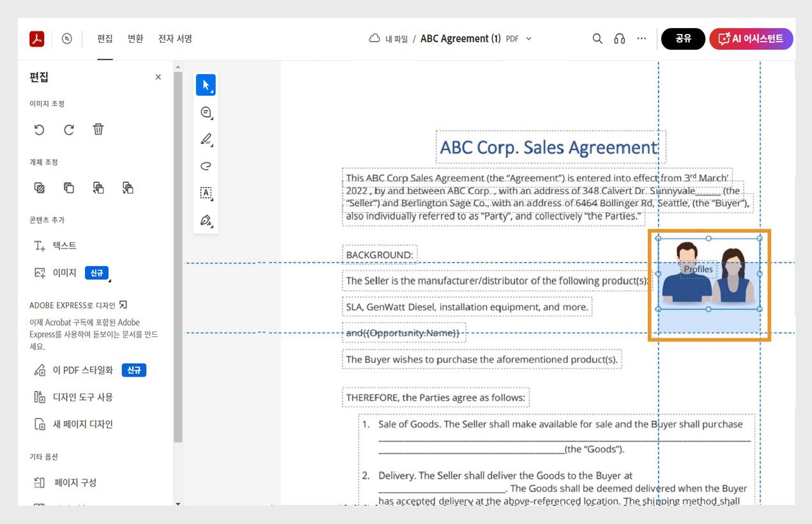Click the third 개체 조정 arrange icon
This screenshot has width=812, height=524.
pyautogui.click(x=98, y=188)
